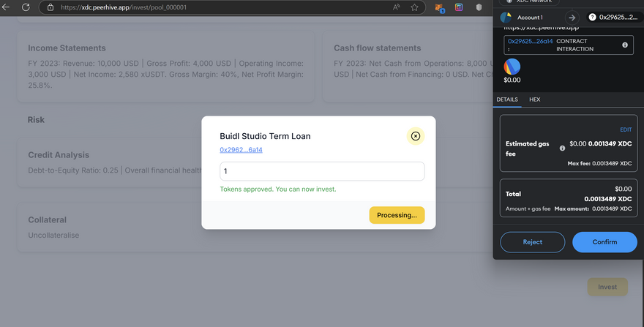This screenshot has width=644, height=327.
Task: Open the 0x2962...6a14 address link
Action: [241, 150]
